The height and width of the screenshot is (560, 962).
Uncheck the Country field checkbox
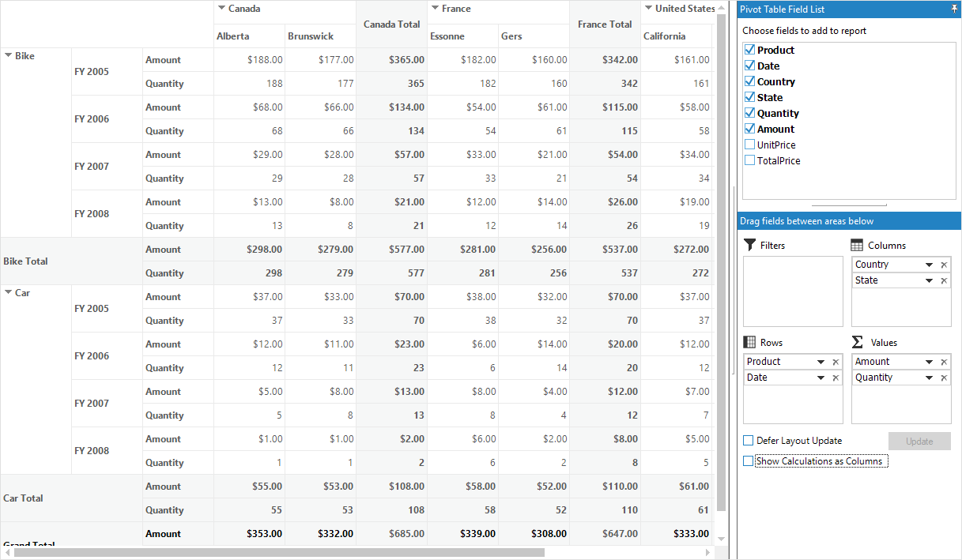(x=750, y=81)
